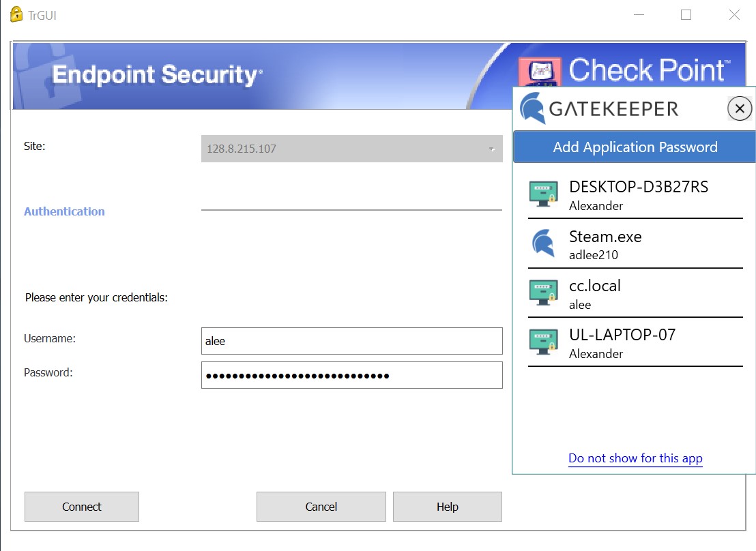Click the GateKeeper helmet logo
Screen dimensions: 756x551
533,108
